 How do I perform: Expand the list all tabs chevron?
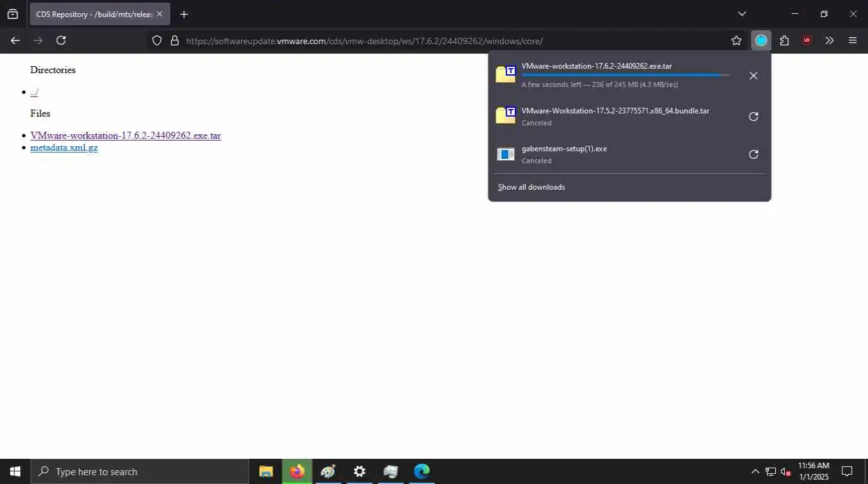pos(742,14)
